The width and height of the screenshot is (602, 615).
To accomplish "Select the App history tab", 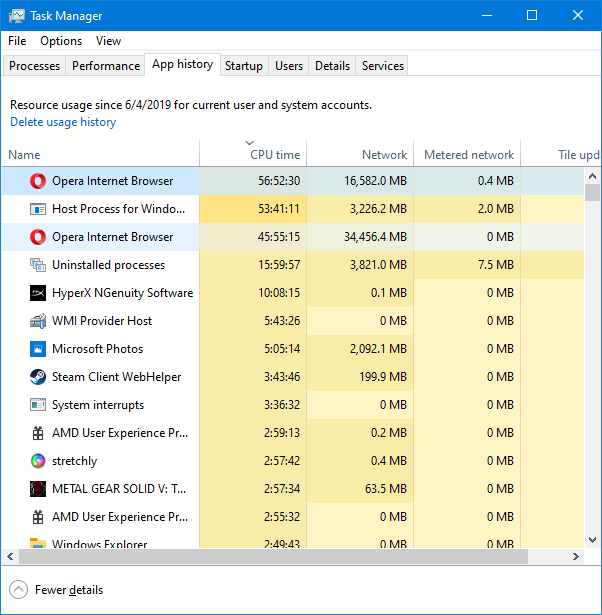I will click(x=182, y=64).
